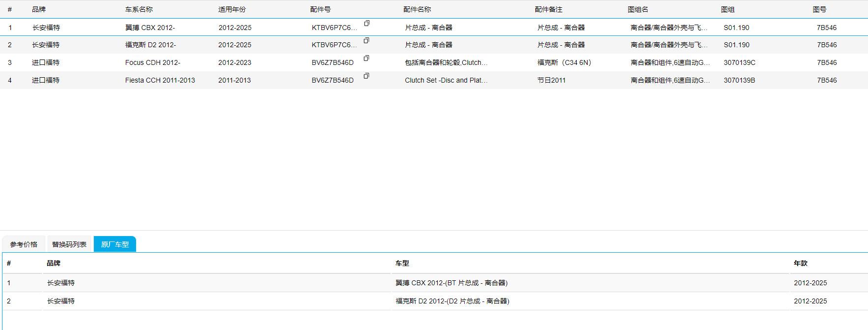Click the 年款 column header in lower table
868x330 pixels.
click(800, 263)
